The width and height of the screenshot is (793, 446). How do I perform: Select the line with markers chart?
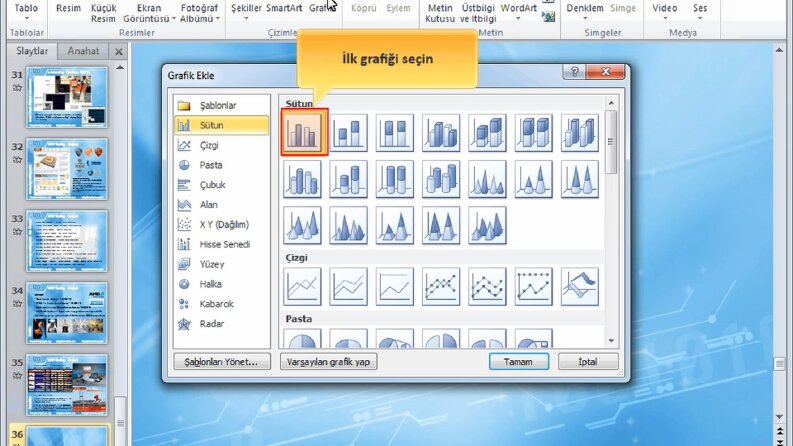pos(441,287)
